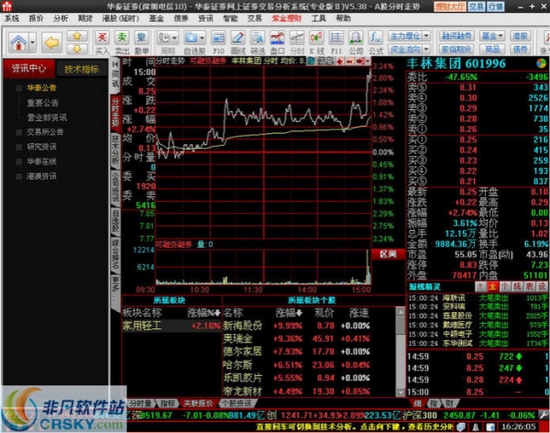Click the red plus icon above chart
Screen dimensions: 550x433
(340, 61)
